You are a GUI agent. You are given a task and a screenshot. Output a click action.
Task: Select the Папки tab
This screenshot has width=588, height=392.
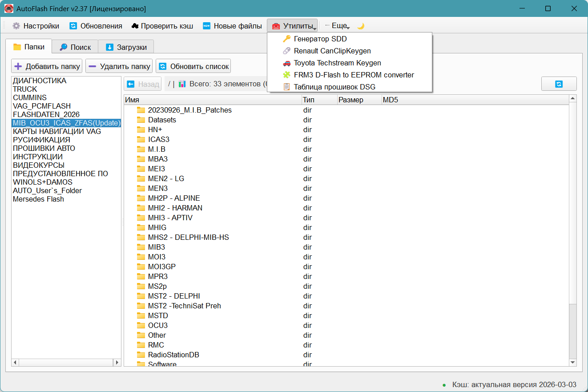(x=29, y=46)
